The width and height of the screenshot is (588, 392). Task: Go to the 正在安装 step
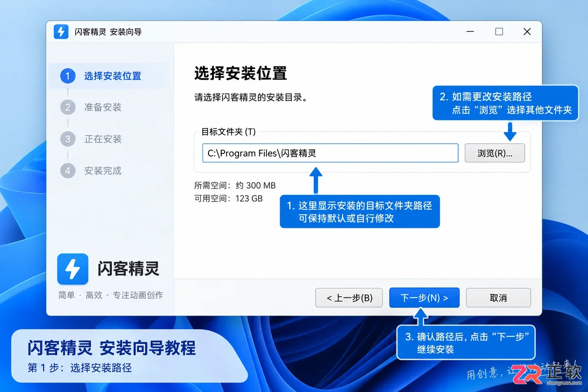[103, 139]
